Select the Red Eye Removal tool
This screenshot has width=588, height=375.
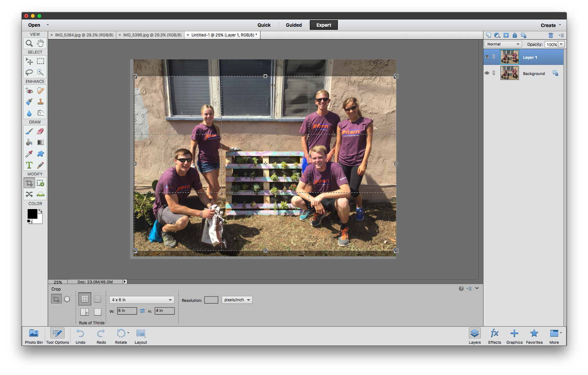click(29, 91)
